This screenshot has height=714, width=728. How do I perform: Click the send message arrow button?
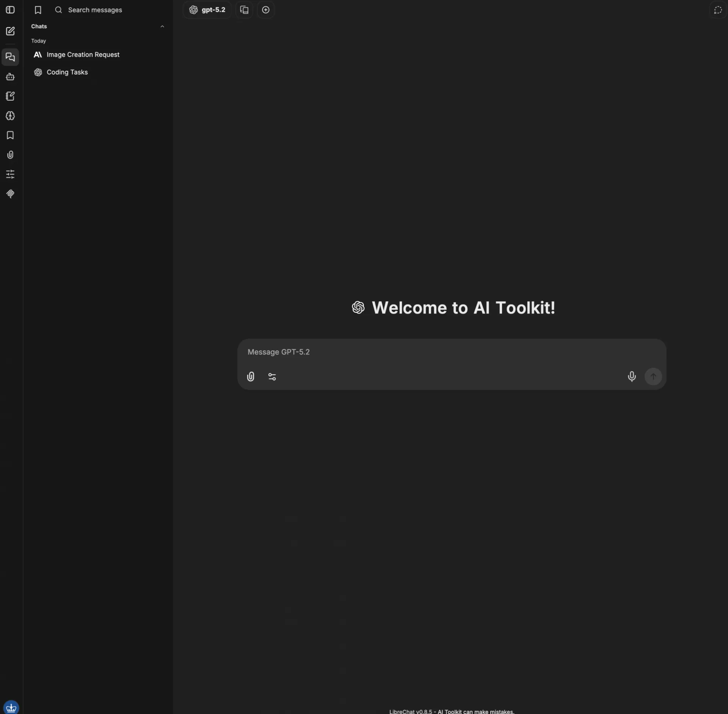[x=653, y=376]
